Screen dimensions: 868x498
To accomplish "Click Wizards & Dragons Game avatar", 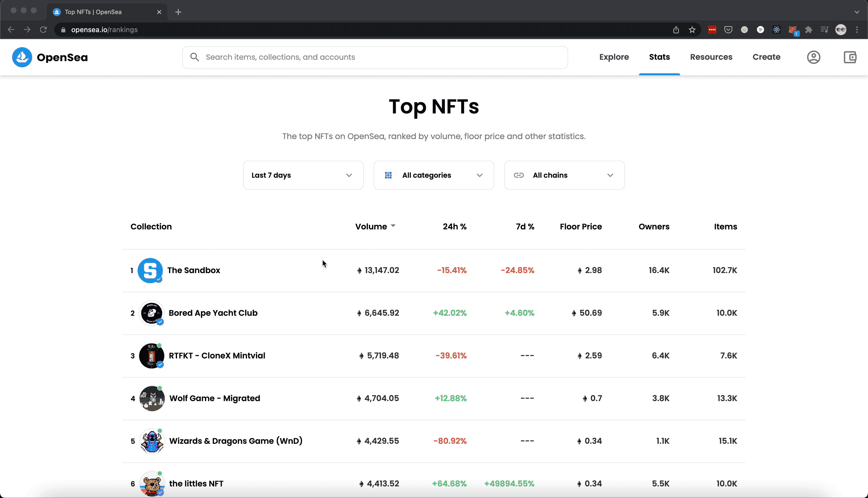I will click(x=152, y=441).
